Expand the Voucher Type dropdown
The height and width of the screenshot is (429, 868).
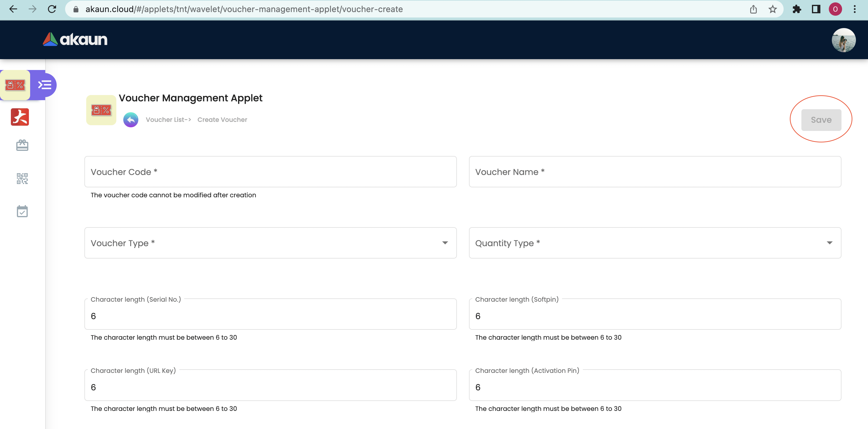pos(270,243)
